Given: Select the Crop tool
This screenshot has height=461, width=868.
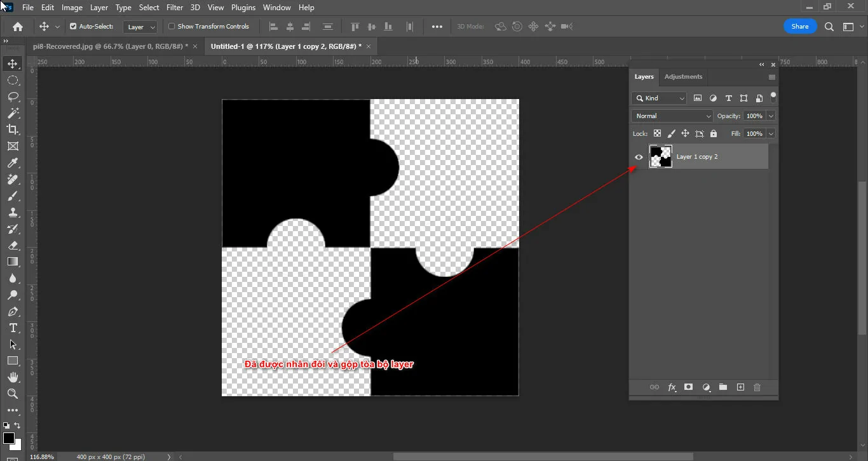Looking at the screenshot, I should [x=11, y=129].
